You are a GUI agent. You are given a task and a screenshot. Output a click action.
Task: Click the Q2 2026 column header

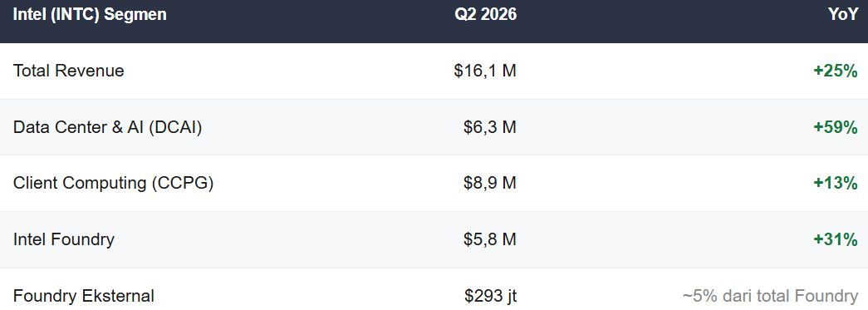coord(485,14)
